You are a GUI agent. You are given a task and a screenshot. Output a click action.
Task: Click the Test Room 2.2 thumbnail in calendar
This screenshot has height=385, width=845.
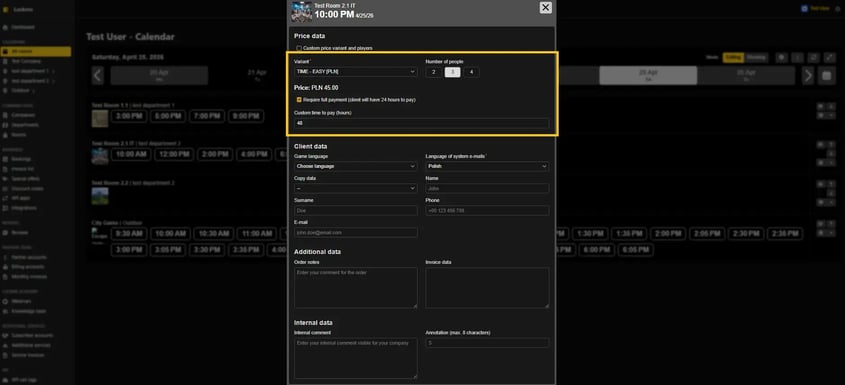(x=100, y=196)
